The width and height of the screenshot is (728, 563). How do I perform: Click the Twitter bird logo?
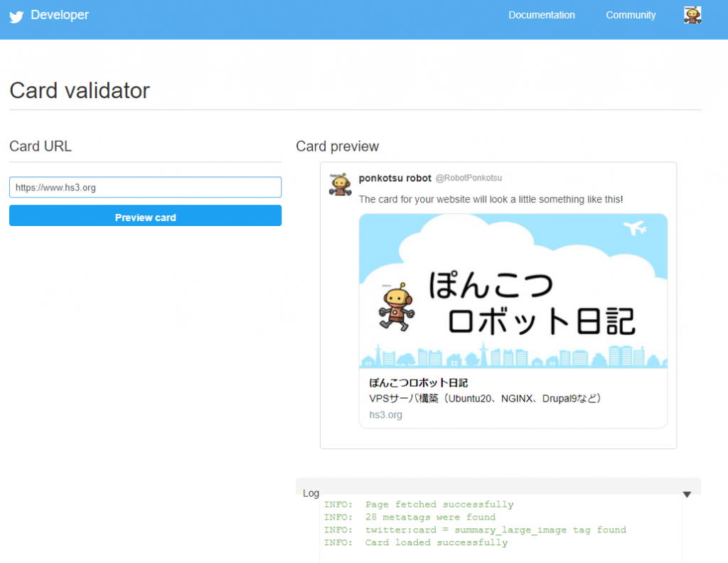16,17
